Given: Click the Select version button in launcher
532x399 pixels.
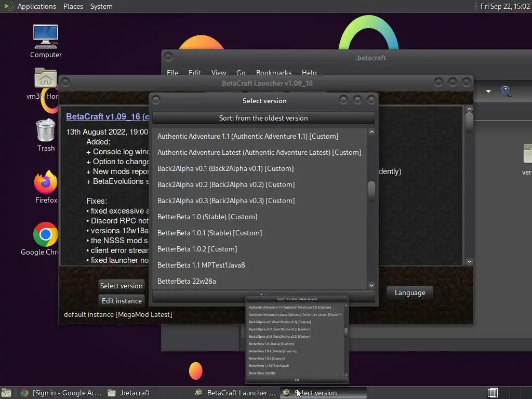Looking at the screenshot, I should click(121, 286).
